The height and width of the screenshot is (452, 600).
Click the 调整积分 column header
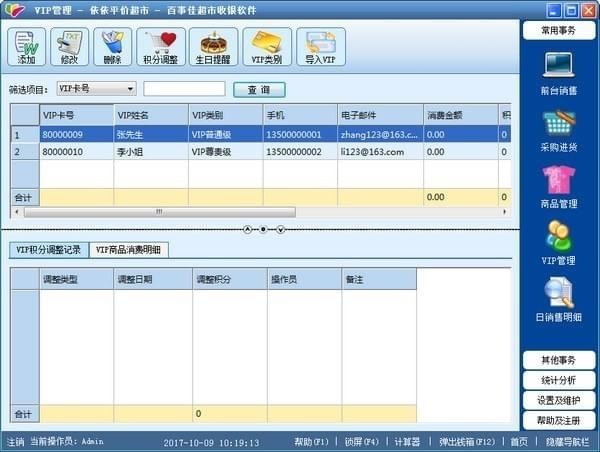[230, 279]
